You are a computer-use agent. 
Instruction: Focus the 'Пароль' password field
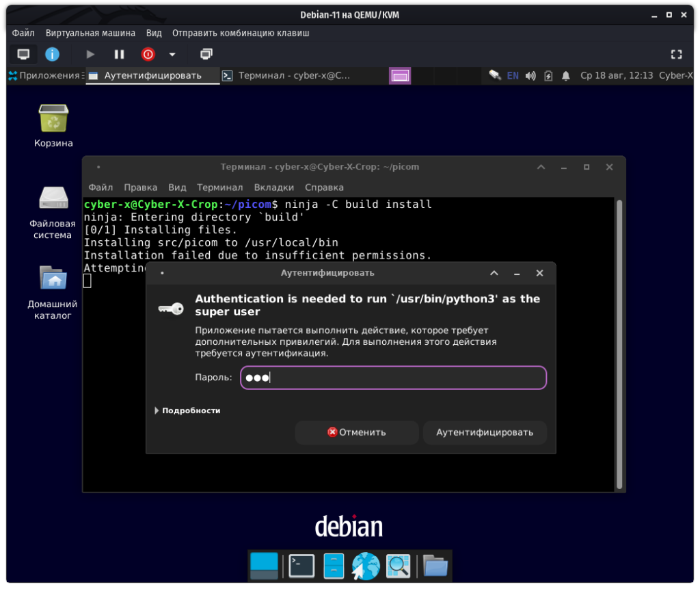[x=393, y=378]
